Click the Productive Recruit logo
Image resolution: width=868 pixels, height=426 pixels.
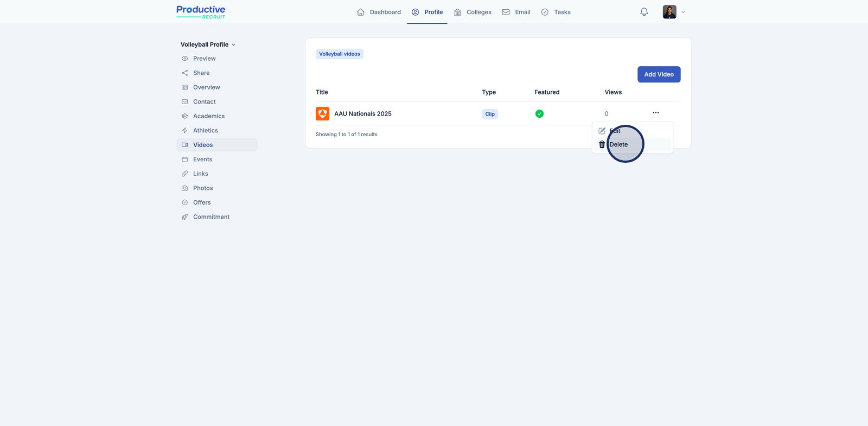pos(201,12)
